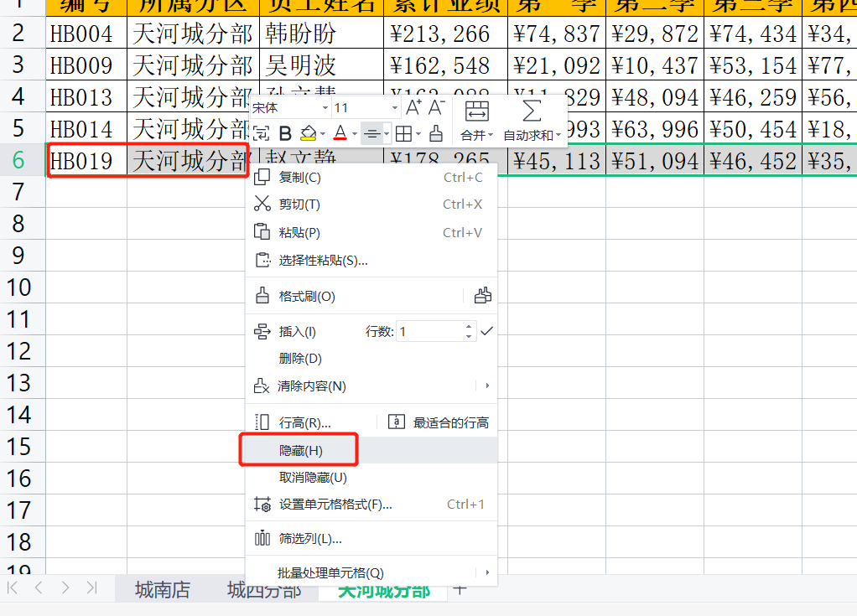Click AutoSum sigma icon
Image resolution: width=857 pixels, height=616 pixels.
click(532, 111)
